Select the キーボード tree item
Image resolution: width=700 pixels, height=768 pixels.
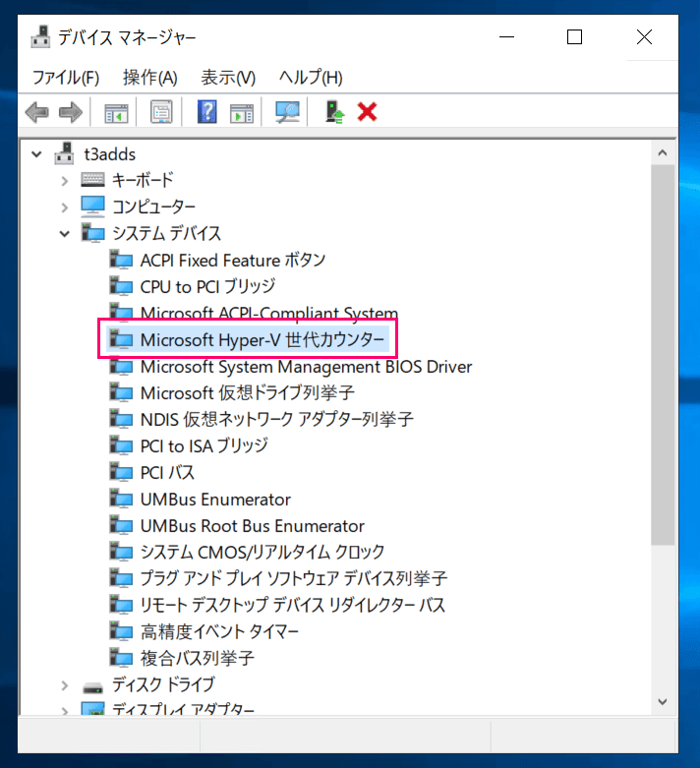tap(143, 180)
